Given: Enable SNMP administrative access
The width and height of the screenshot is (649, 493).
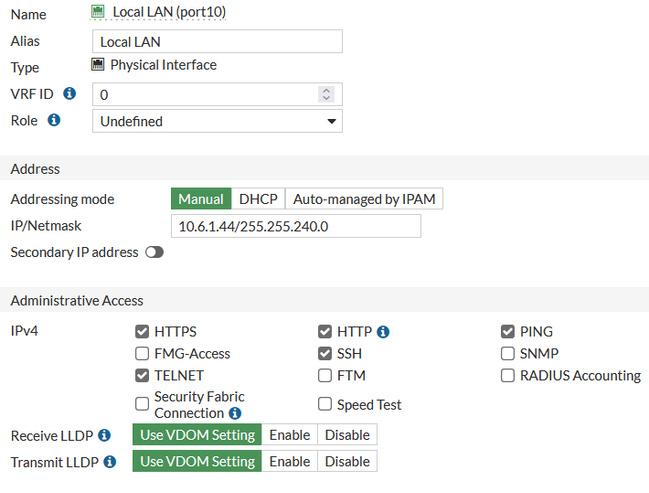Looking at the screenshot, I should [509, 354].
